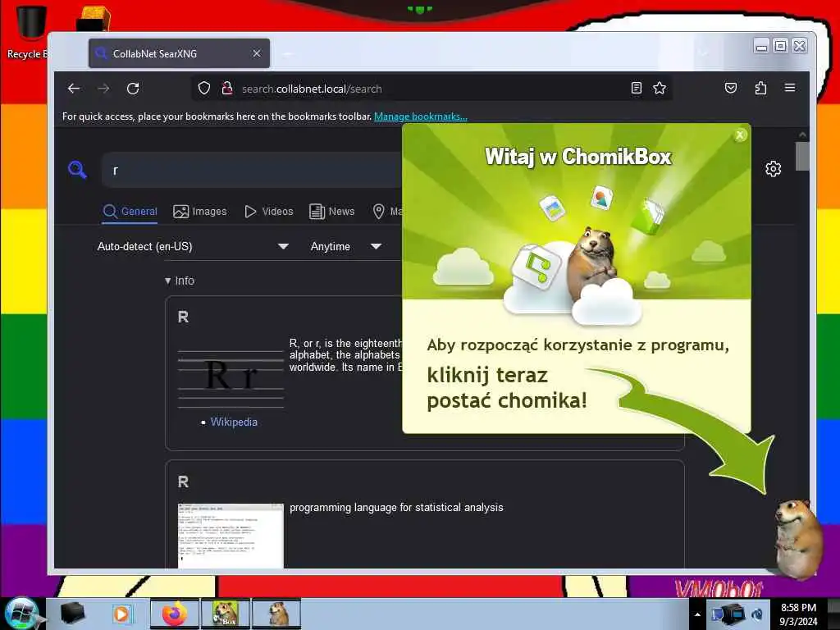This screenshot has width=840, height=630.
Task: Follow the Wikipedia link for R
Action: [234, 422]
